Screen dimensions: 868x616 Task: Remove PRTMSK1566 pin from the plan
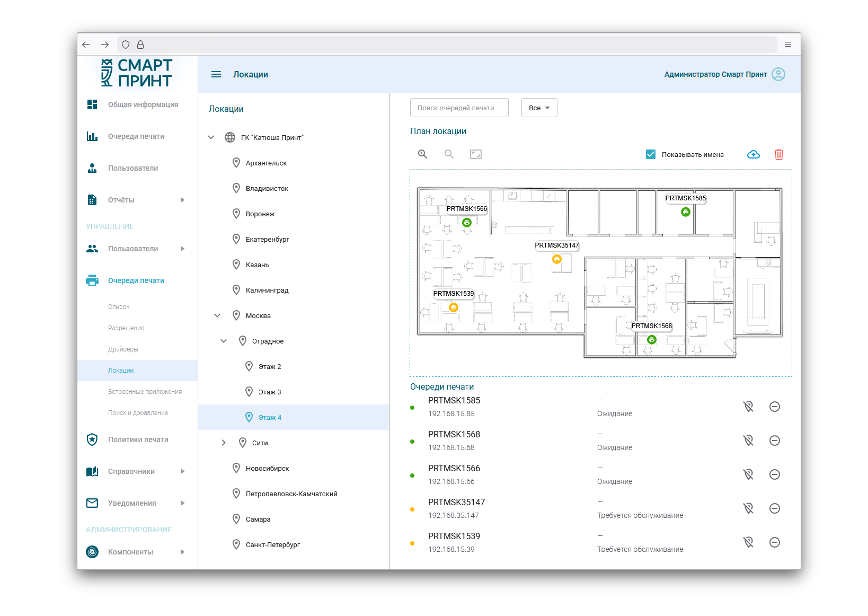(748, 474)
